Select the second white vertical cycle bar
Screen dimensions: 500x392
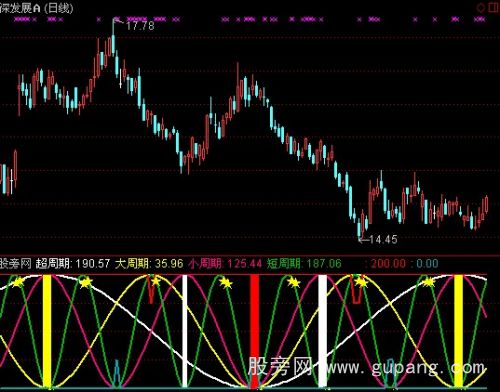pos(322,331)
